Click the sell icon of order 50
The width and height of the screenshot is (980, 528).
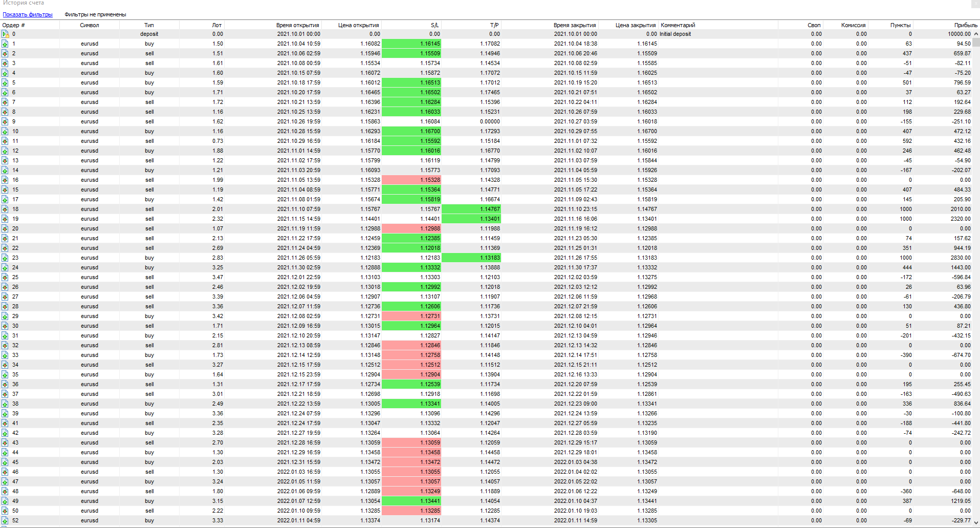tap(5, 511)
